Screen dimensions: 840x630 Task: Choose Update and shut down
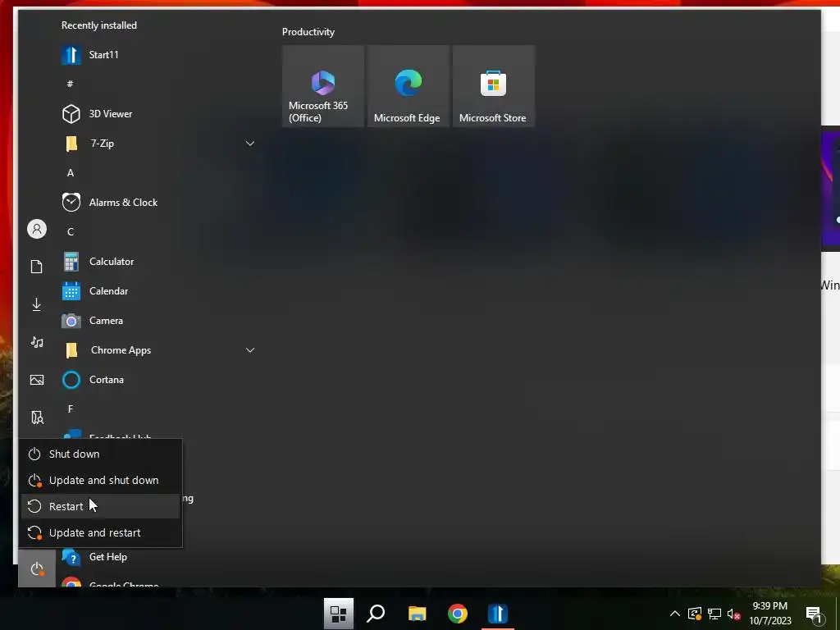click(100, 480)
